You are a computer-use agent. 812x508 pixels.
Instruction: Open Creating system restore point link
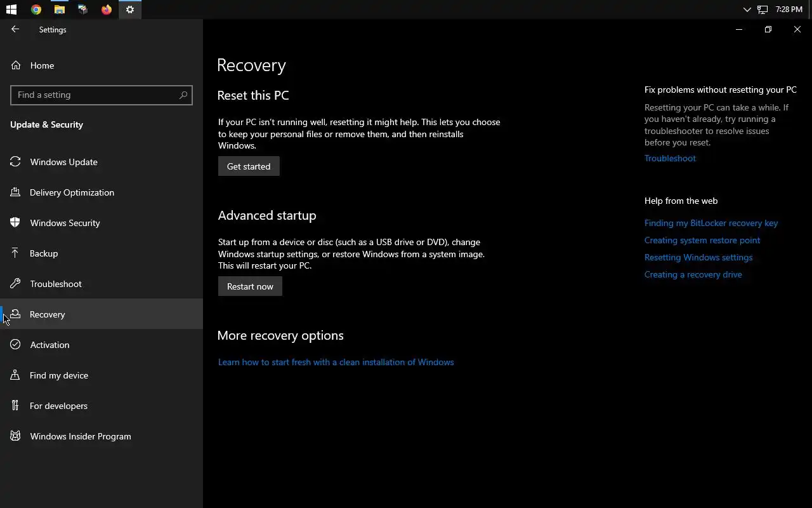(x=702, y=240)
